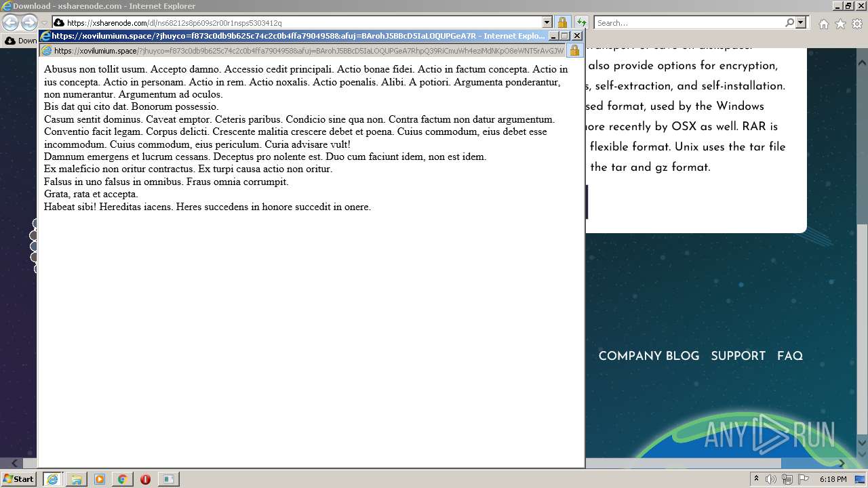
Task: Click page icon in popup address bar
Action: pos(47,51)
